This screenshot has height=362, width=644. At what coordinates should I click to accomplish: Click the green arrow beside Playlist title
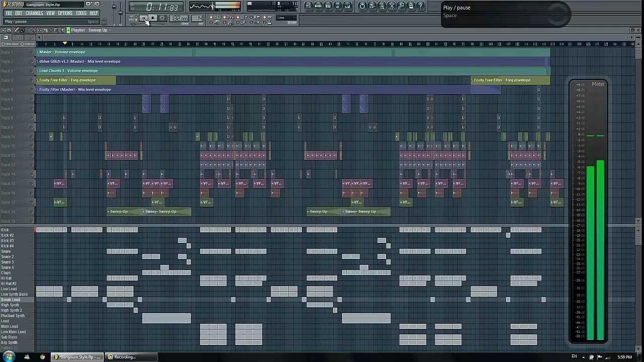tap(68, 30)
